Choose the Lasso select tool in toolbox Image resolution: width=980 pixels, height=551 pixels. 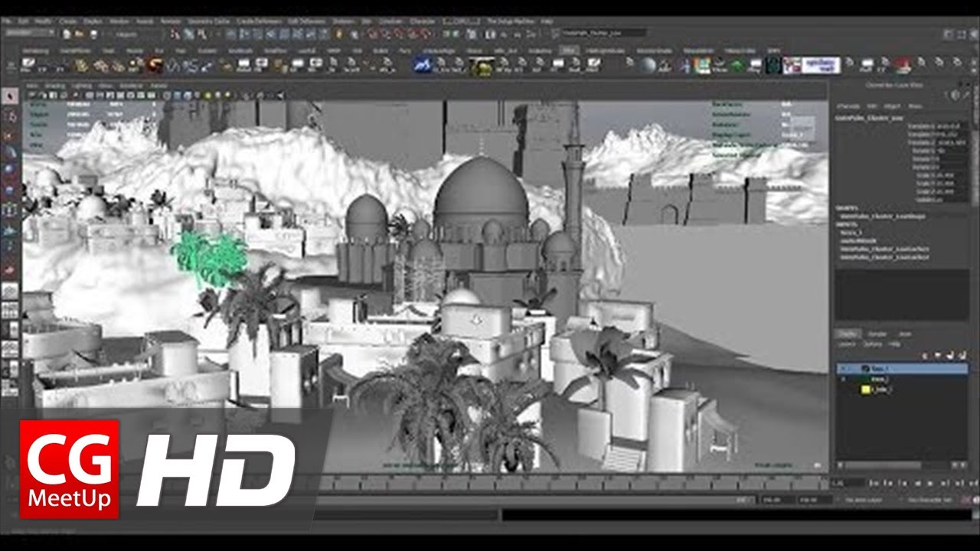(x=10, y=116)
